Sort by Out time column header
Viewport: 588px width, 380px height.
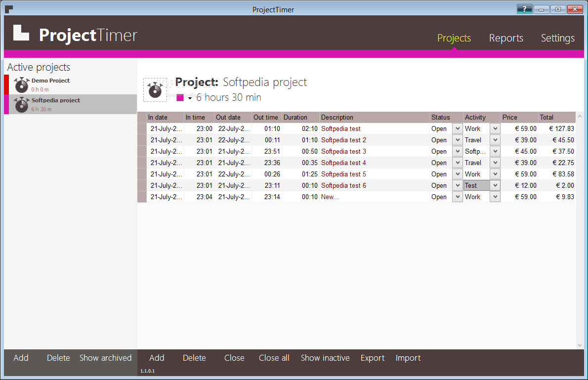coord(267,117)
